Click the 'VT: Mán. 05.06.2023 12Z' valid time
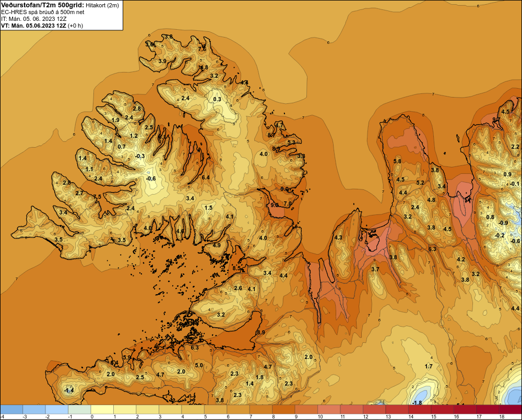The image size is (522, 420). coord(33,26)
